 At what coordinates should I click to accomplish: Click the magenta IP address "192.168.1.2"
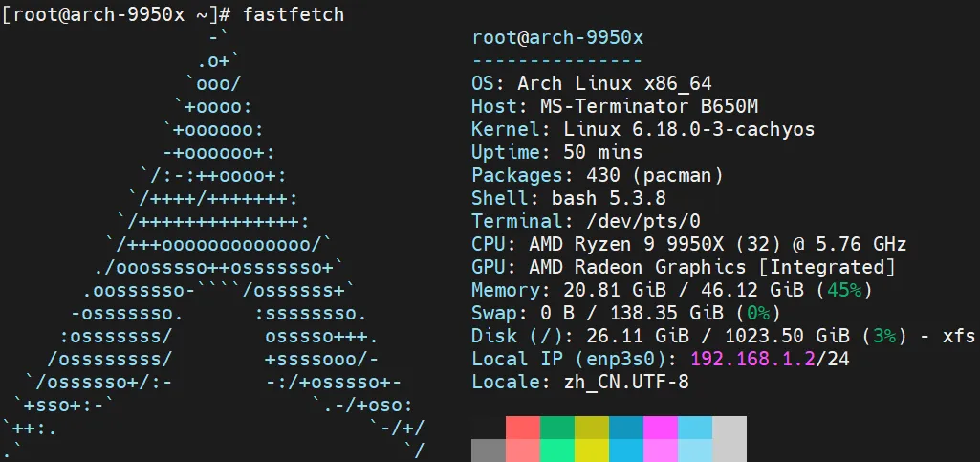click(752, 359)
